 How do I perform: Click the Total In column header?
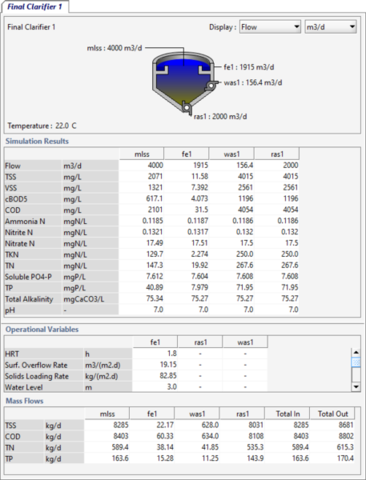click(287, 414)
